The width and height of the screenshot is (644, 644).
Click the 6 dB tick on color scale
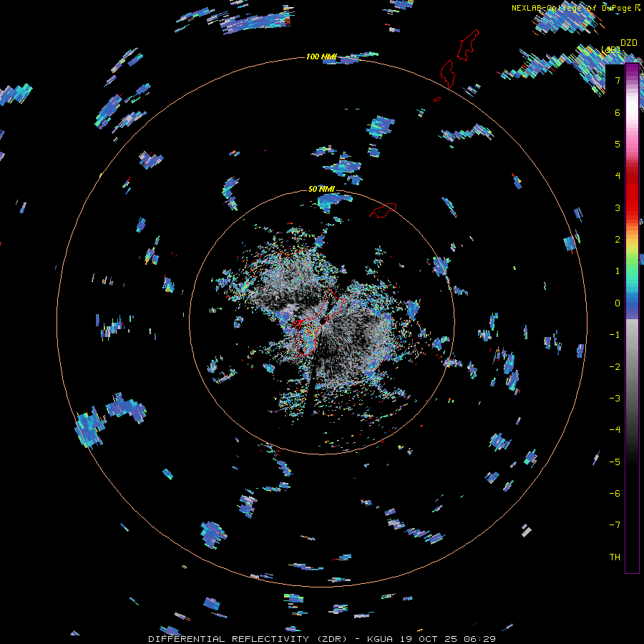click(618, 112)
